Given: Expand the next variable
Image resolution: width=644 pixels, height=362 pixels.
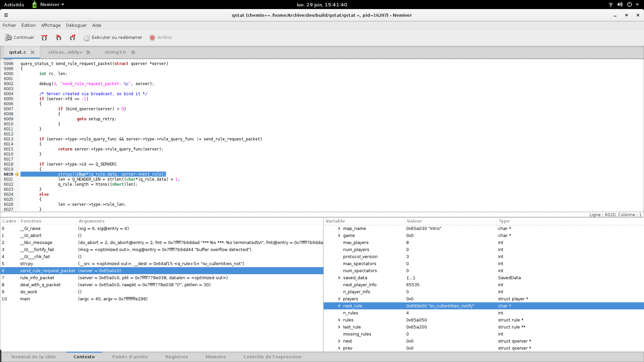Looking at the screenshot, I should 339,341.
